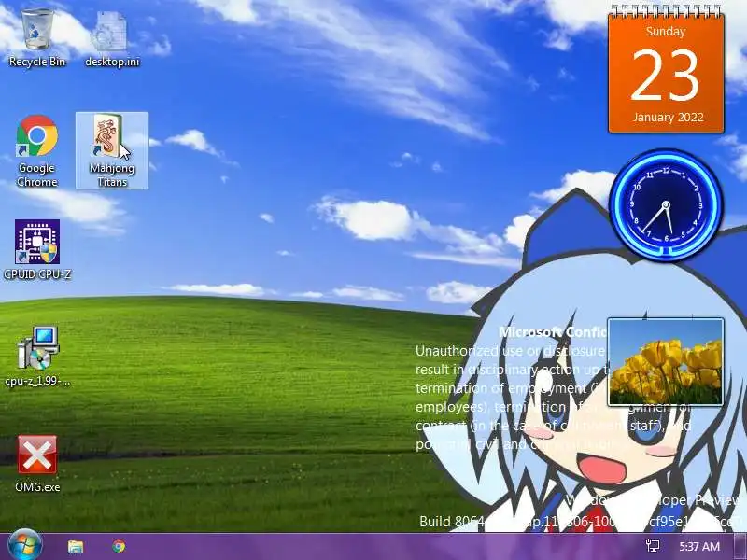Open File Explorer from the taskbar
Screen dimensions: 747x560
(x=76, y=547)
